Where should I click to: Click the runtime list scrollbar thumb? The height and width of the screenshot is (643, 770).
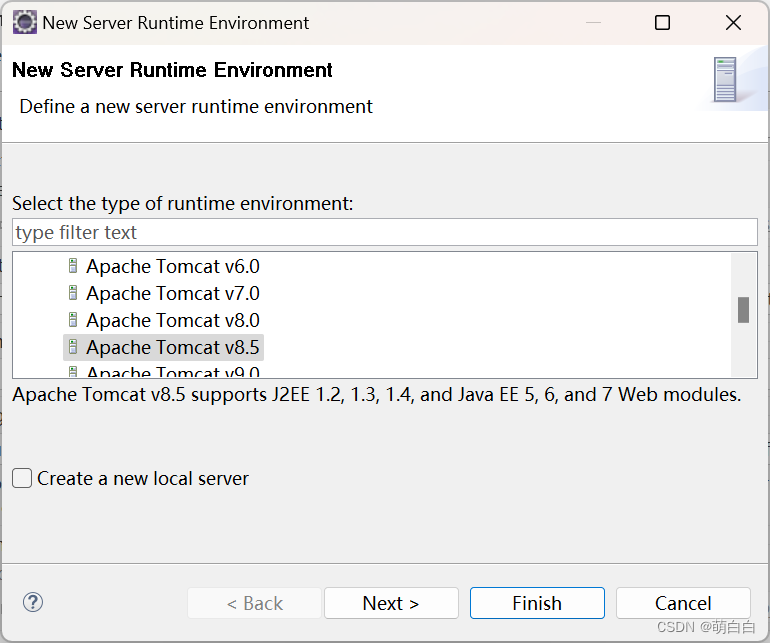click(x=743, y=310)
